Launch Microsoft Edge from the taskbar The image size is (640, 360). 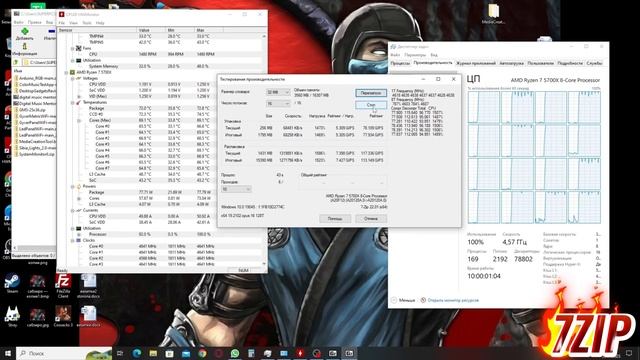pyautogui.click(x=137, y=353)
